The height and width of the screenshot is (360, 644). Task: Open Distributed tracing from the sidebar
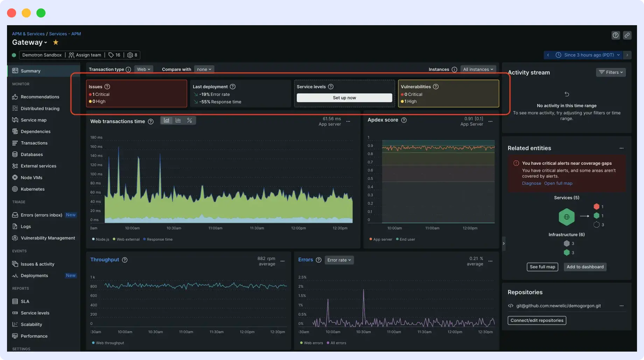(x=40, y=108)
